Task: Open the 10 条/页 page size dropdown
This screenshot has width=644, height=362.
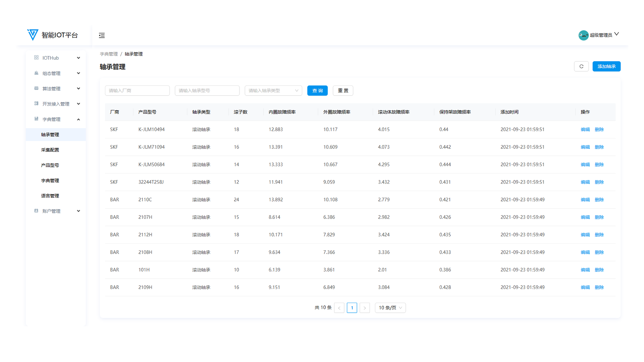Action: tap(390, 308)
